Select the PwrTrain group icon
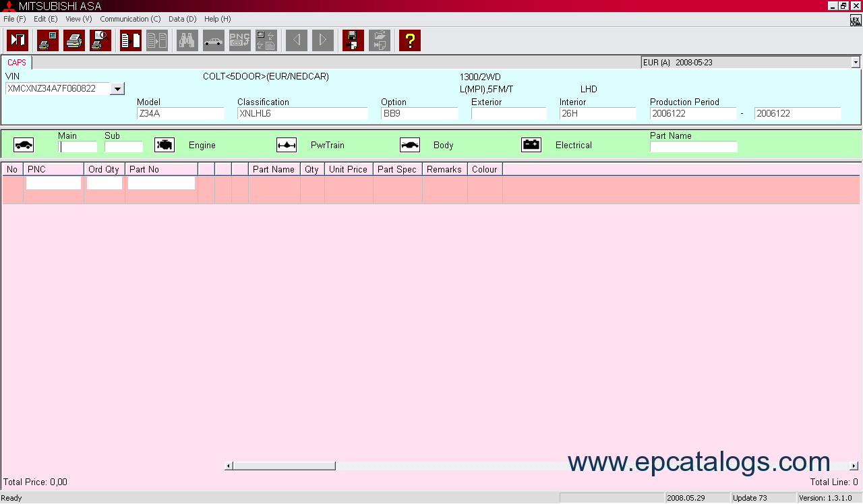 [287, 145]
